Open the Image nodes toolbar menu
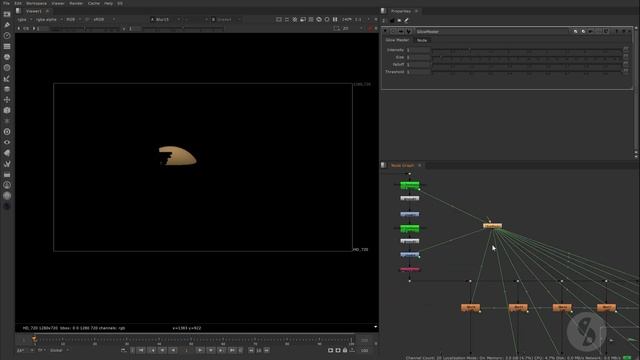Viewport: 640px width, 360px height. click(x=7, y=14)
